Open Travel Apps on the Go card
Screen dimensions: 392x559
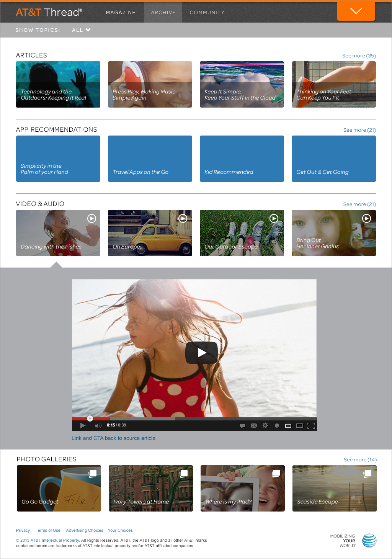[x=150, y=159]
